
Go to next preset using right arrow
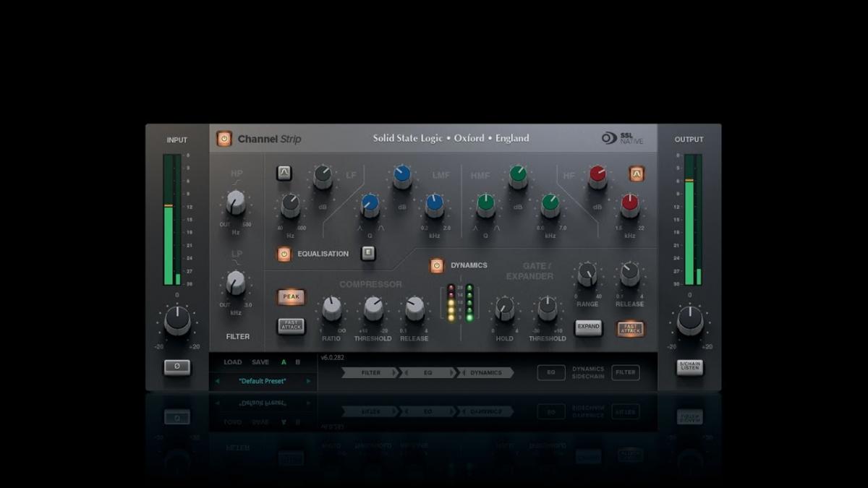(x=309, y=381)
